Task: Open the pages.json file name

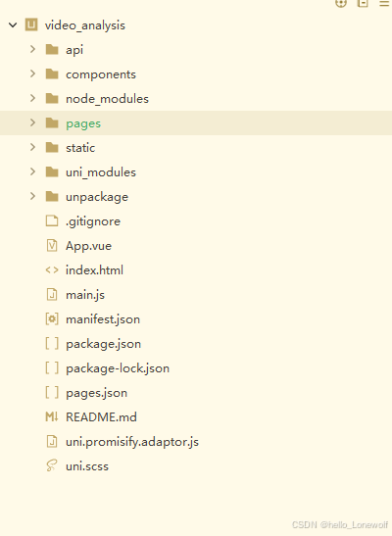Action: [x=96, y=393]
